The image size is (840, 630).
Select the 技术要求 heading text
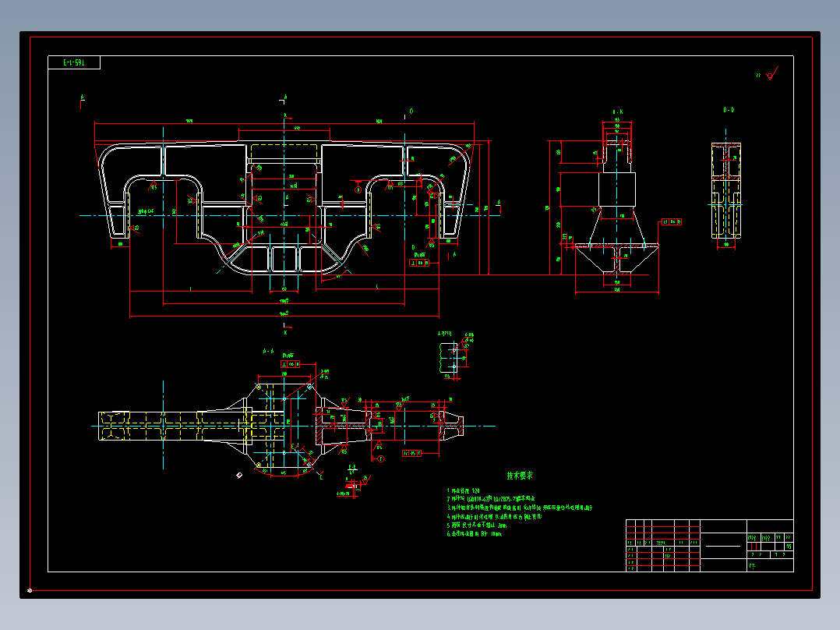(x=520, y=476)
